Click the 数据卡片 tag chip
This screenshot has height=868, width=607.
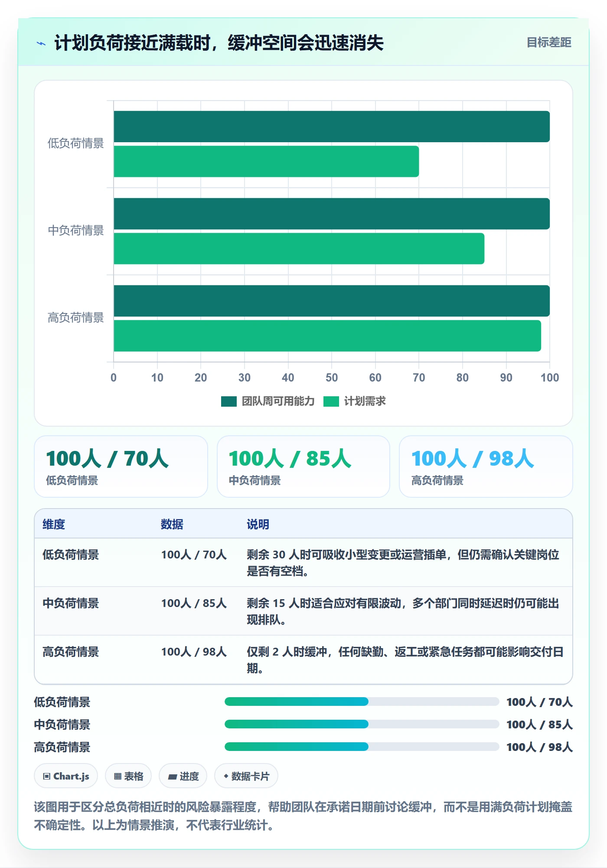(246, 776)
